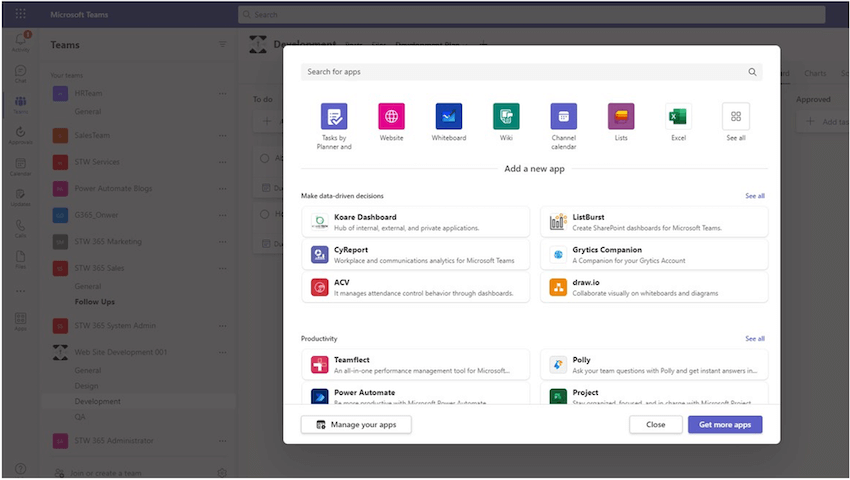Choose the CyReport app card
The width and height of the screenshot is (850, 480).
(416, 254)
